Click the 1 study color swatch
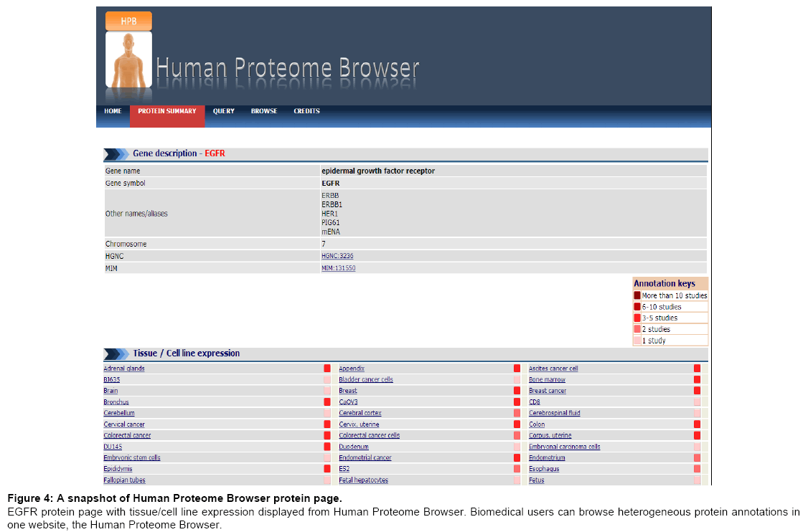The height and width of the screenshot is (532, 808). 637,341
